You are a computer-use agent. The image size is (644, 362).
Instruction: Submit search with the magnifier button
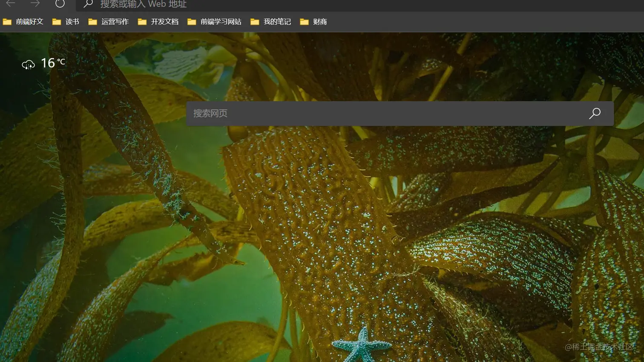tap(595, 113)
